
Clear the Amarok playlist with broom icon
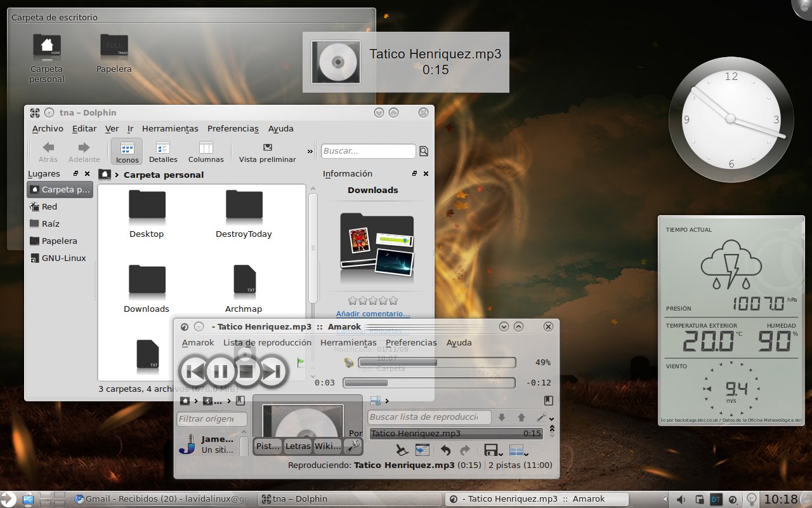pyautogui.click(x=402, y=450)
